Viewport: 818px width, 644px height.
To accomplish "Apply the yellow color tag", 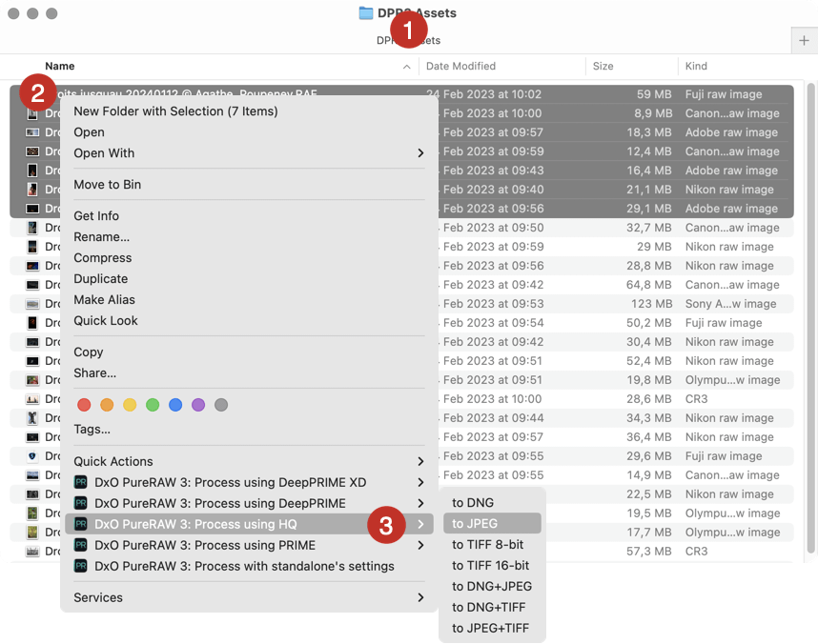I will [x=130, y=405].
